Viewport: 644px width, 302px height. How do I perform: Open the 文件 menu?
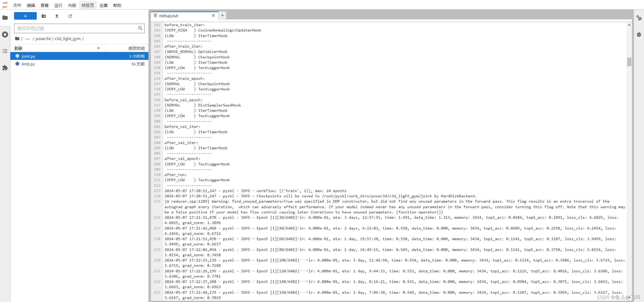(x=17, y=5)
